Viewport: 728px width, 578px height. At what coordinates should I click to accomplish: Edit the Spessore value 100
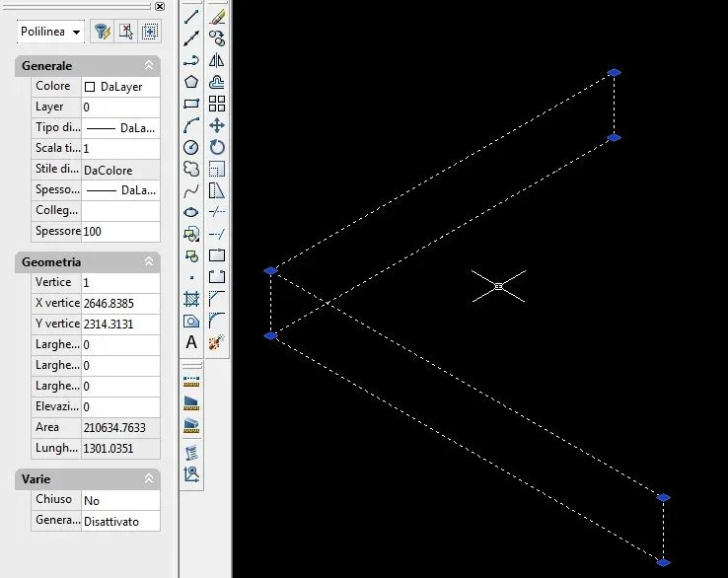point(120,231)
